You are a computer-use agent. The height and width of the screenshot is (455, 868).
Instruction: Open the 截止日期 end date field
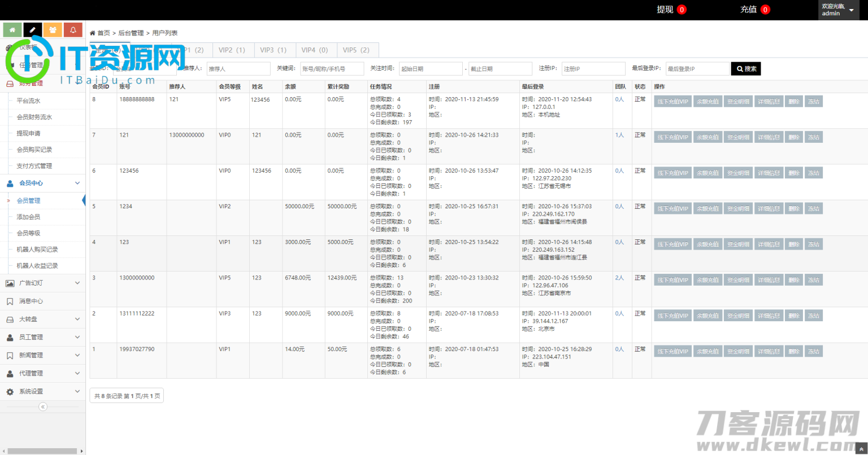click(x=500, y=69)
